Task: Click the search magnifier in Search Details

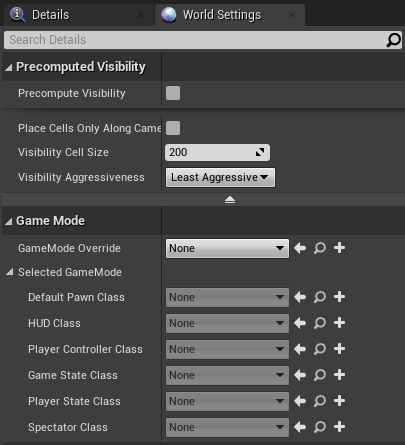Action: pos(393,40)
